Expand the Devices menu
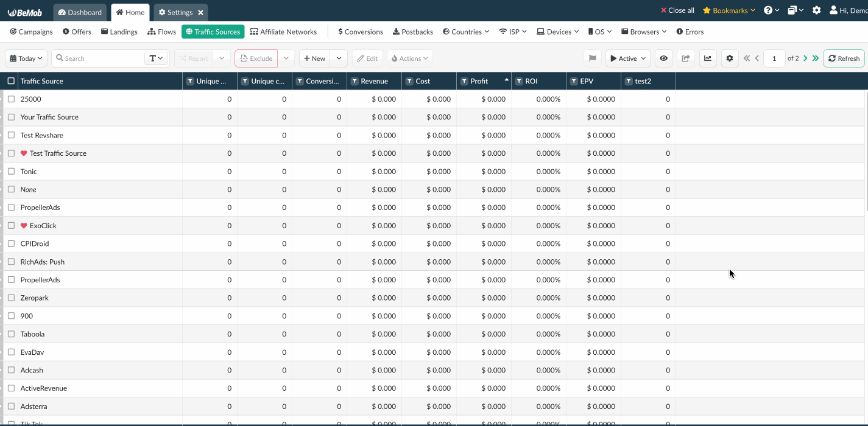 pos(557,32)
